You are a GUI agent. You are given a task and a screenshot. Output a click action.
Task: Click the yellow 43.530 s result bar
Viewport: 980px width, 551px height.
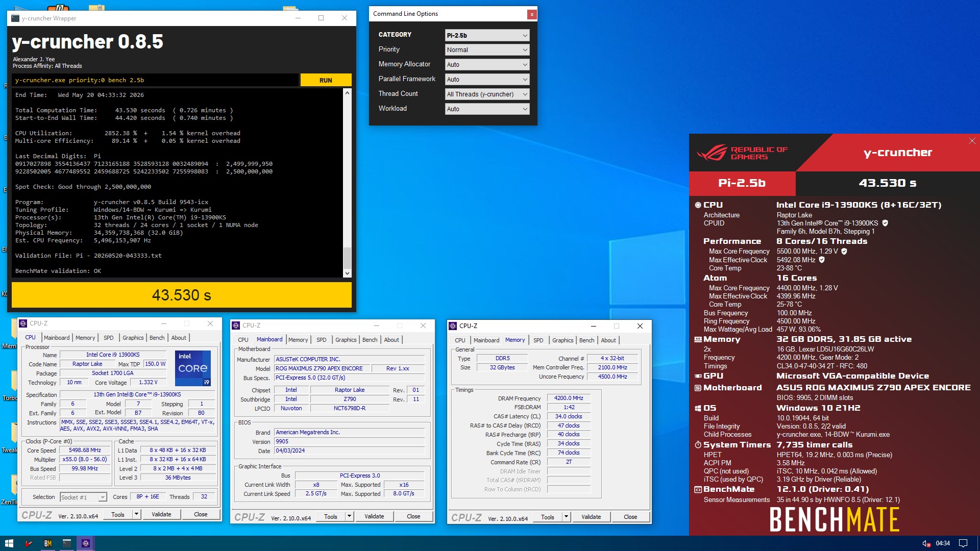[x=182, y=295]
